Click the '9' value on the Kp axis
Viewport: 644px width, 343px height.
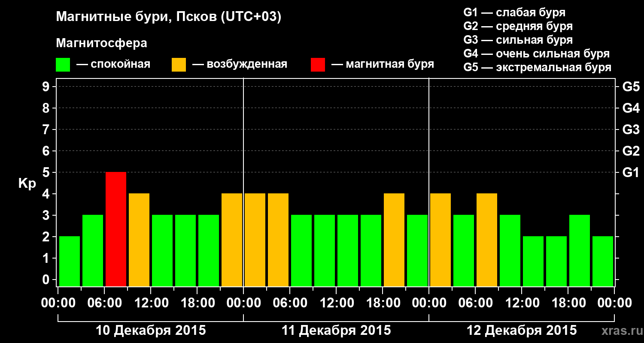[x=47, y=87]
